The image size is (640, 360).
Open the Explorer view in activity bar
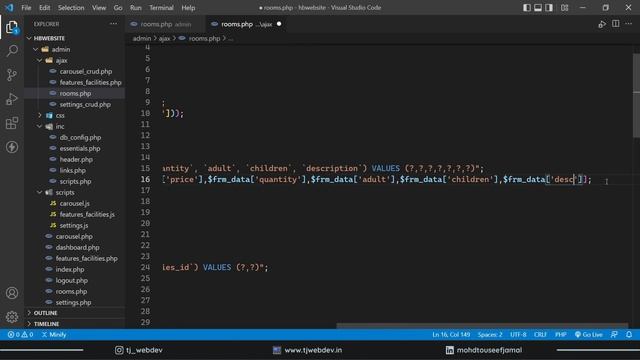(x=12, y=27)
